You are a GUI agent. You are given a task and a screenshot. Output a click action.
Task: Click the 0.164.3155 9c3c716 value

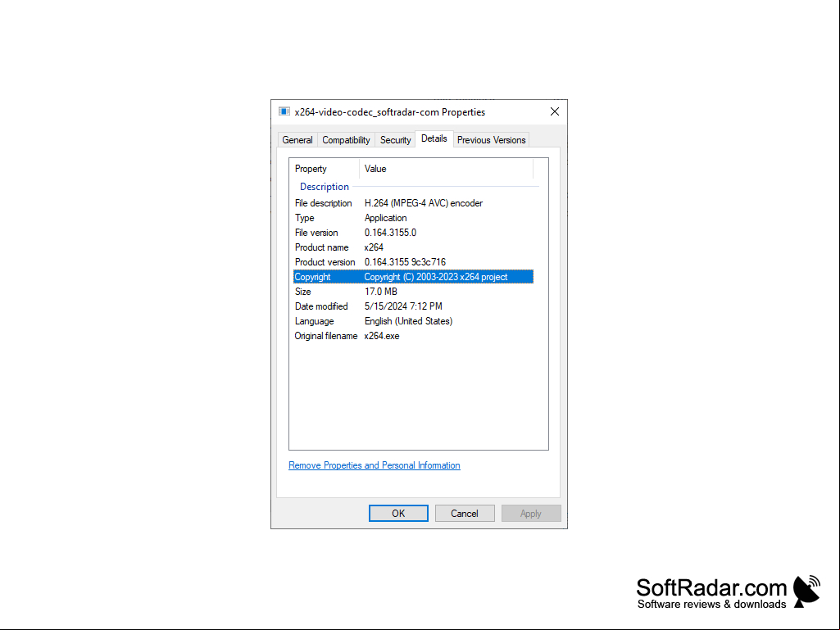(405, 262)
